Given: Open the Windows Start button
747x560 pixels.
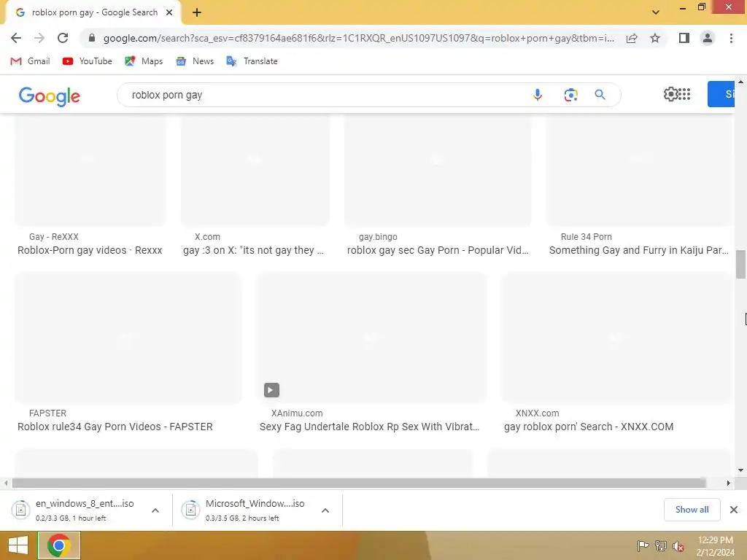Looking at the screenshot, I should [18, 545].
